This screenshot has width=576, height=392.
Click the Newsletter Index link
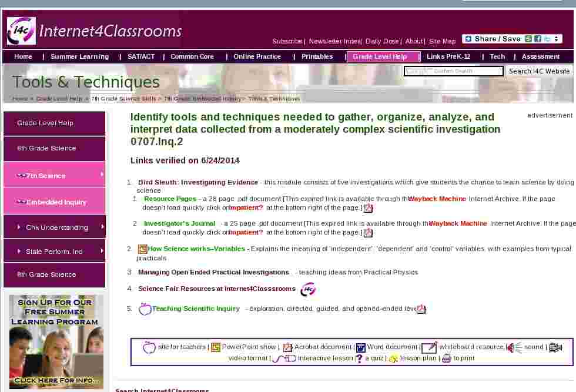pyautogui.click(x=335, y=41)
